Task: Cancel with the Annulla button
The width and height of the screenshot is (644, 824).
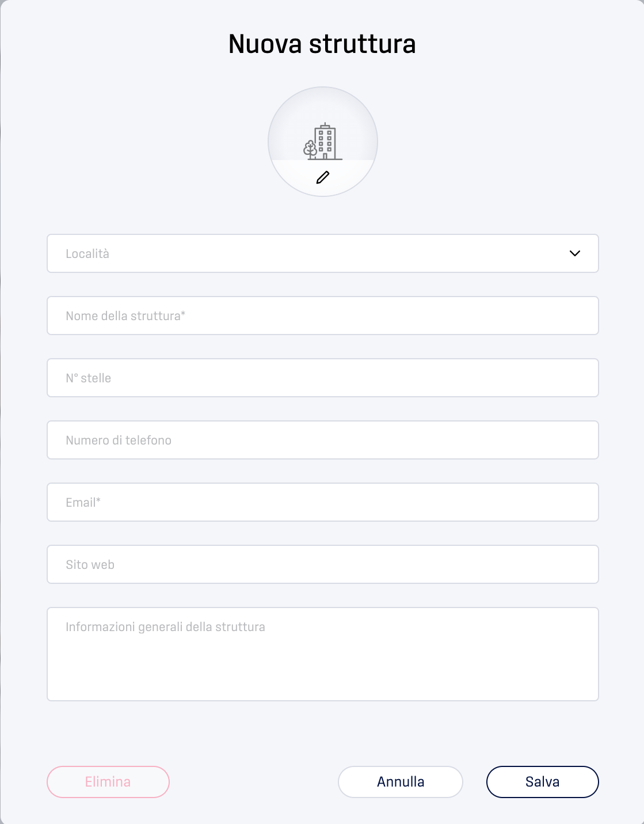Action: (x=401, y=782)
